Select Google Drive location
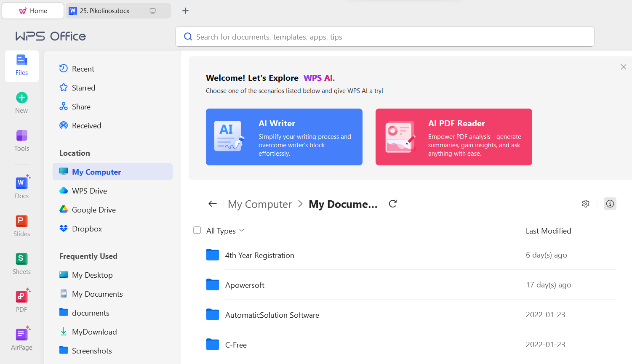Image resolution: width=632 pixels, height=364 pixels. coord(93,210)
